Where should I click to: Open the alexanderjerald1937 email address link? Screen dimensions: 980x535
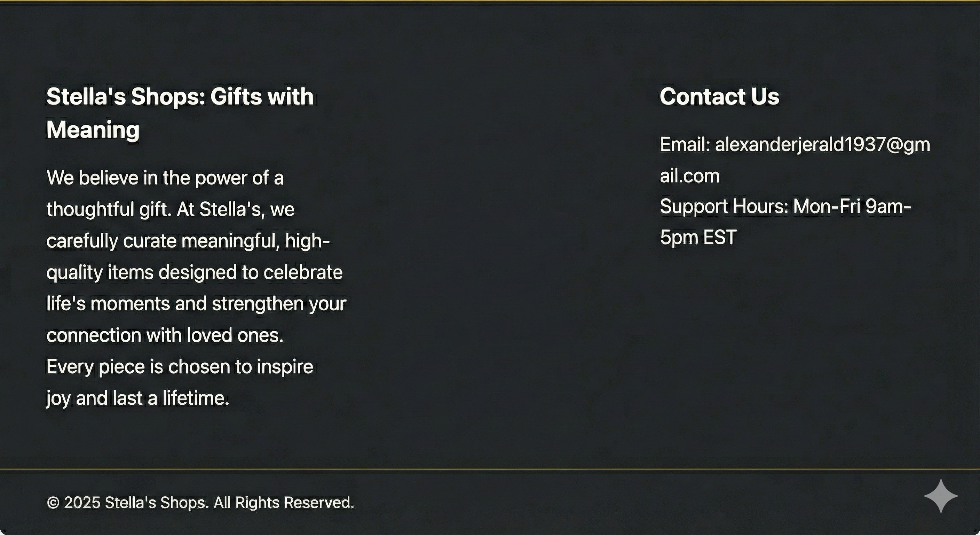pyautogui.click(x=822, y=145)
